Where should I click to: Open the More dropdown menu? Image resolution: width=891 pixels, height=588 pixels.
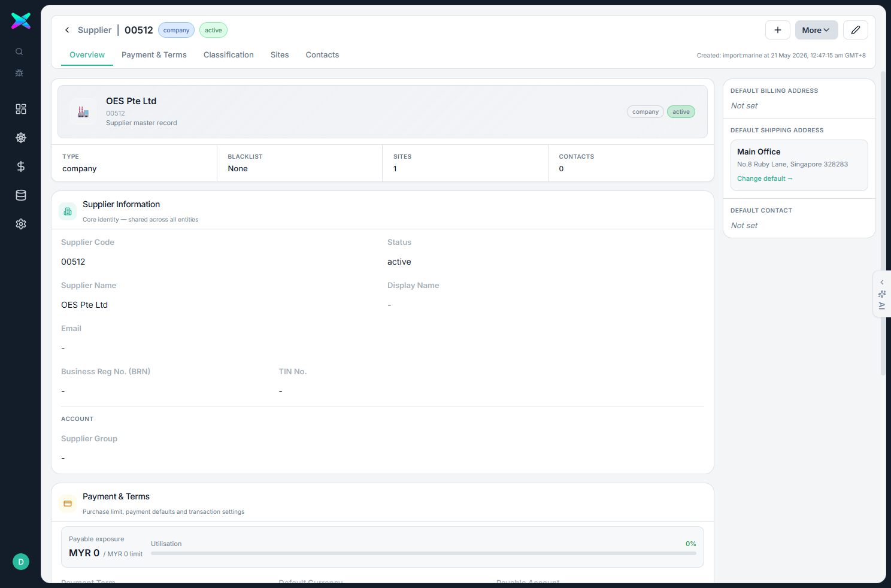(x=817, y=30)
